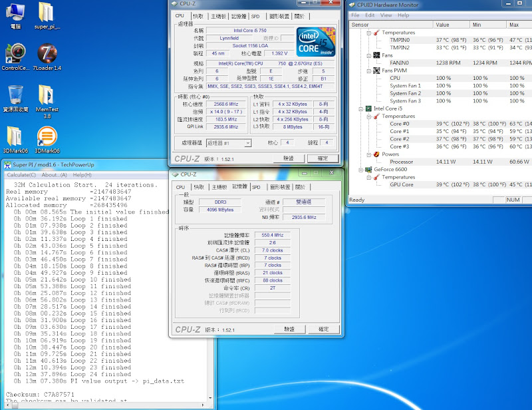The width and height of the screenshot is (532, 410).
Task: Click the Max column header in Hardware Monitor
Action: coord(519,25)
